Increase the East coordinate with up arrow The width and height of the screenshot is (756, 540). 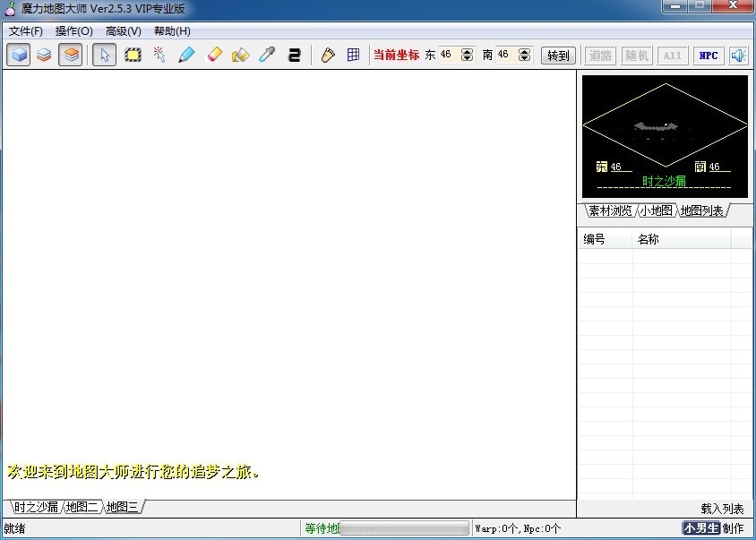467,51
